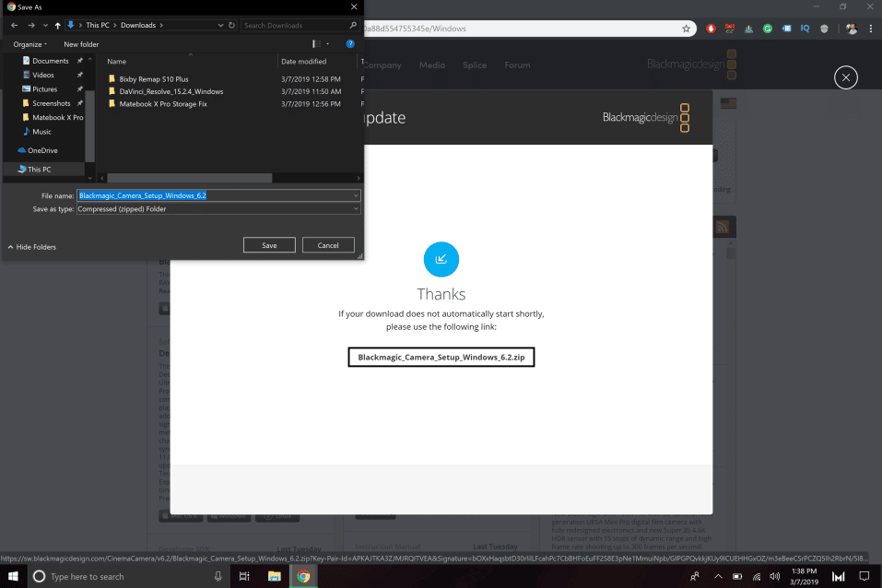Expand the address bar history dropdown

[220, 25]
